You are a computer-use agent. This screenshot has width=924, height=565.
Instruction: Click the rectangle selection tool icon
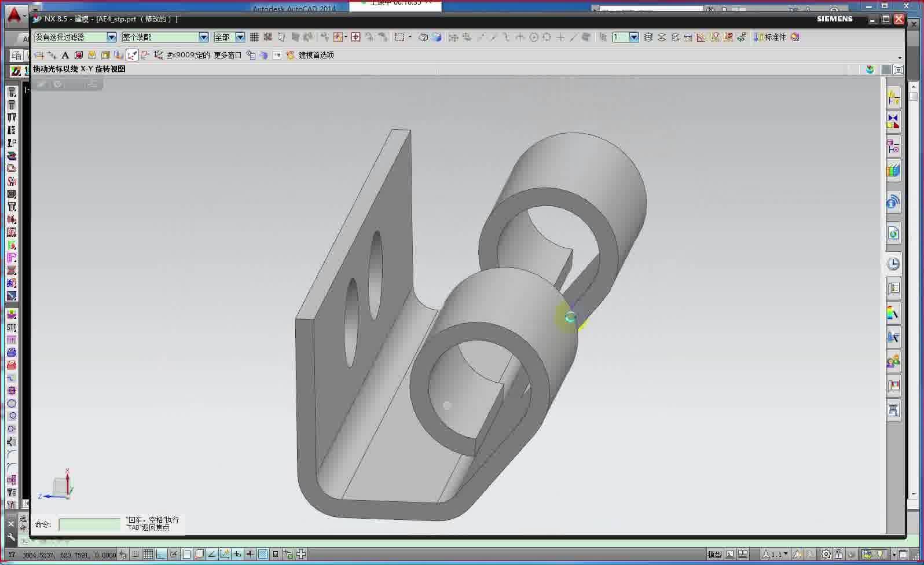click(399, 37)
